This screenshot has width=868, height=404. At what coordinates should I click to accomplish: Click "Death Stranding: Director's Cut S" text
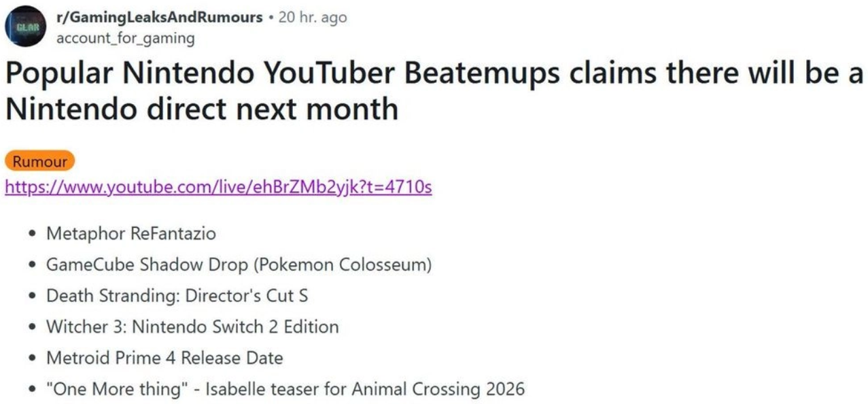point(177,296)
